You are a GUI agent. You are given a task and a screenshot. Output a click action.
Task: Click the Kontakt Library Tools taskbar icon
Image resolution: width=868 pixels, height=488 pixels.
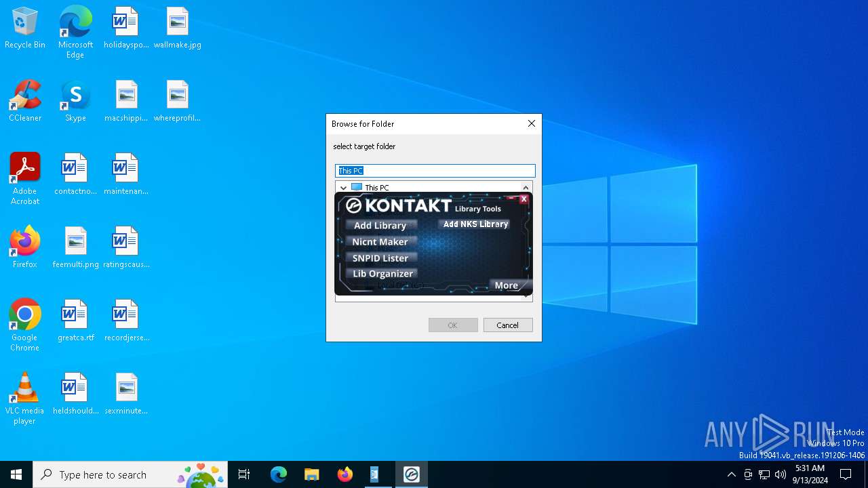pyautogui.click(x=412, y=474)
